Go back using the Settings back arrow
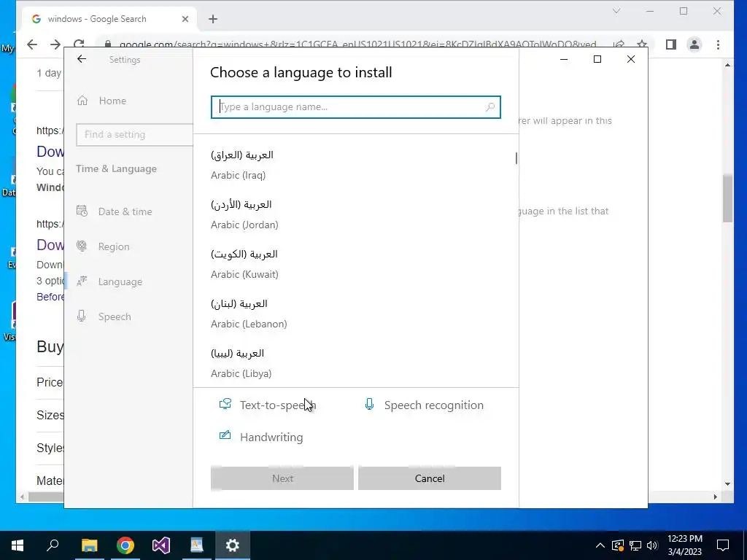Image resolution: width=747 pixels, height=560 pixels. tap(82, 59)
